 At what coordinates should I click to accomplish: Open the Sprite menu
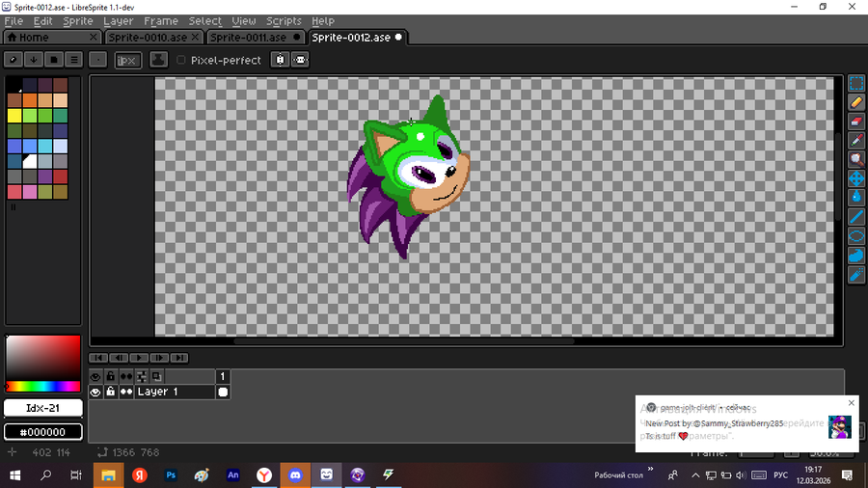pyautogui.click(x=78, y=21)
